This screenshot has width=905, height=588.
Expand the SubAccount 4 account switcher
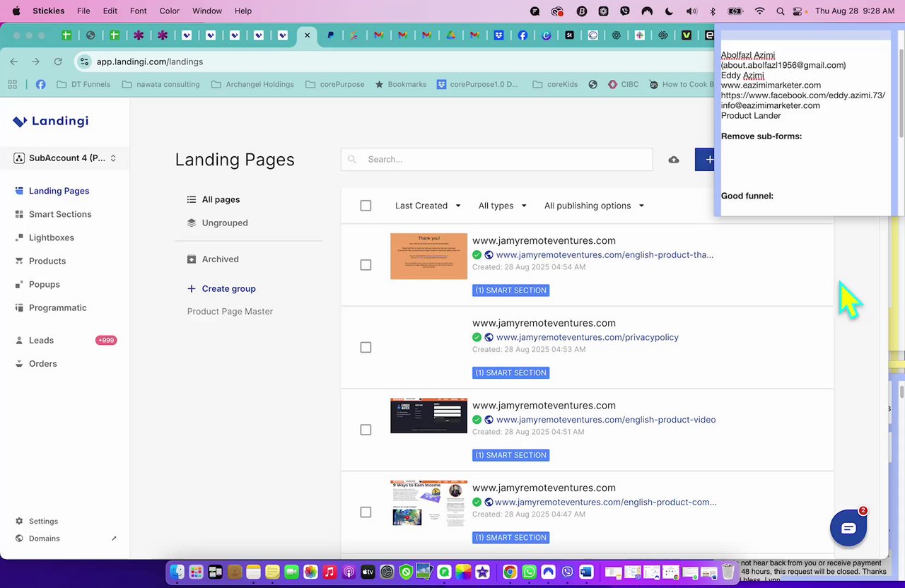tap(65, 158)
